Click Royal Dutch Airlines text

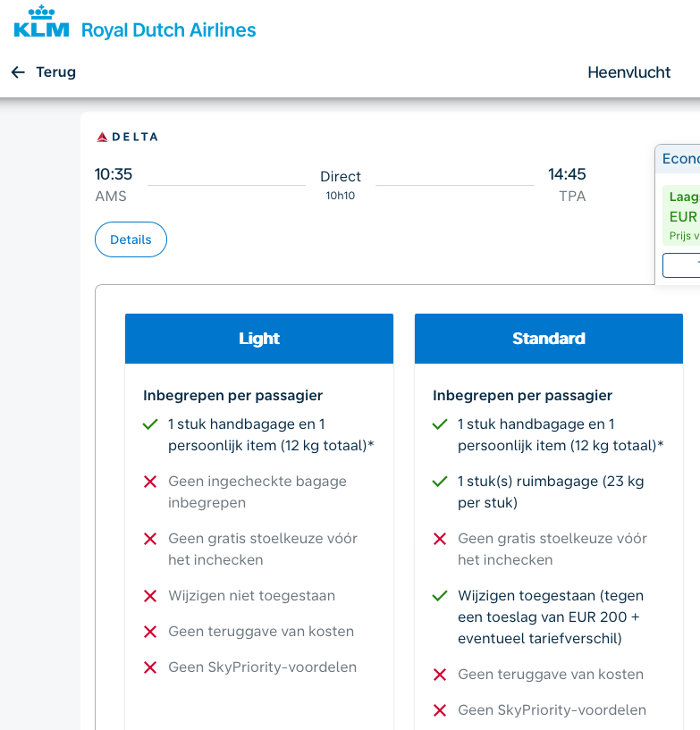(x=168, y=30)
